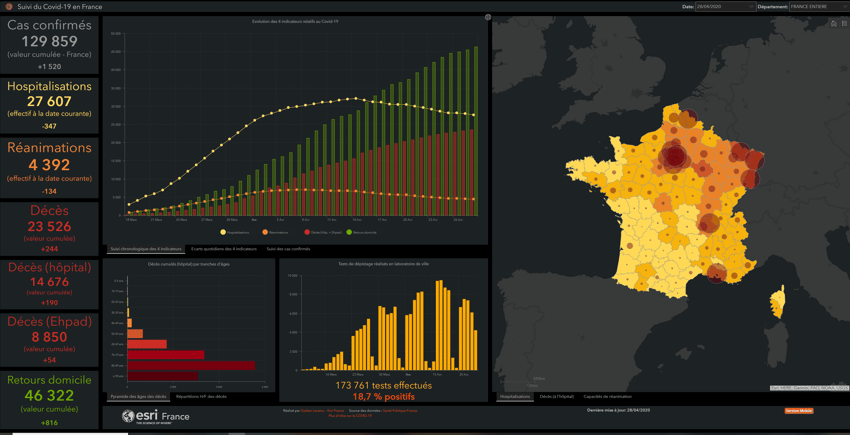Screen dimensions: 850x435
Task: Click the 173 761 tests effectués text
Action: click(x=383, y=386)
